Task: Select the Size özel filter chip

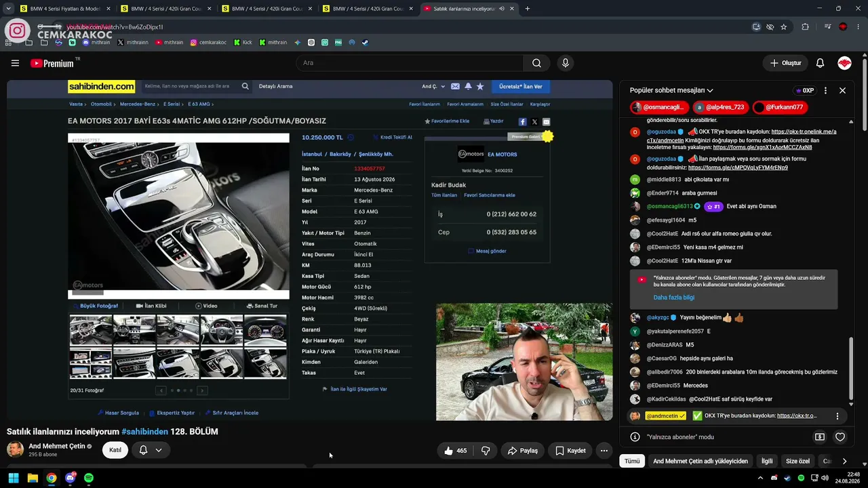Action: [797, 461]
